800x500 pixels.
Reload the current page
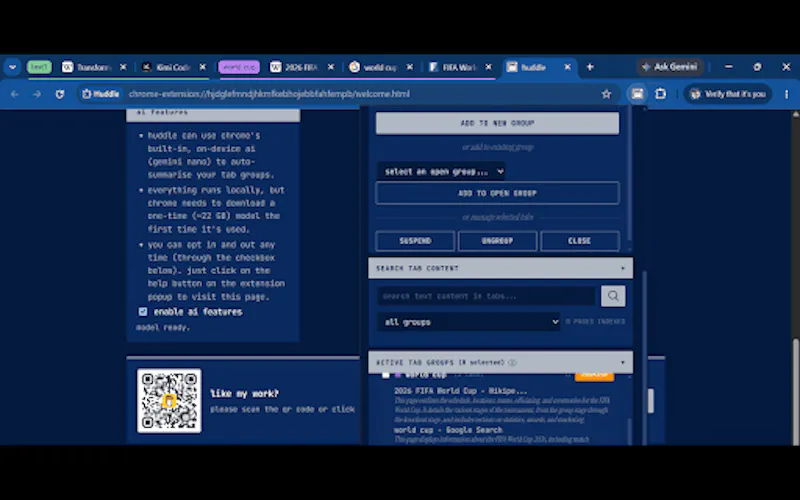click(x=60, y=94)
